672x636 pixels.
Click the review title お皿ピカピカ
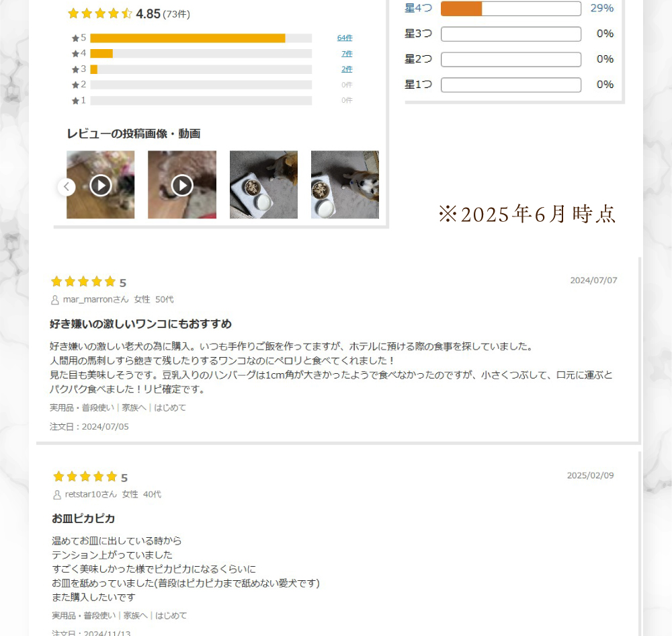83,518
